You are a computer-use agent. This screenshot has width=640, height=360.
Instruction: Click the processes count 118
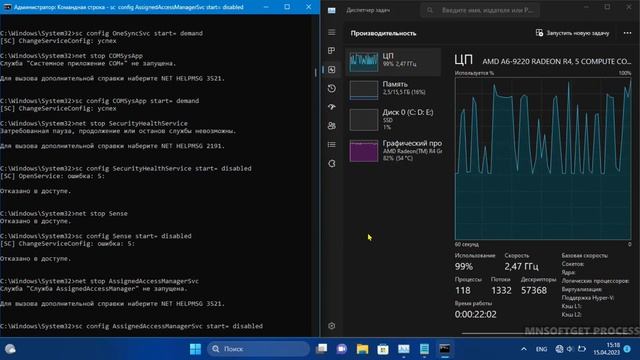click(x=462, y=290)
